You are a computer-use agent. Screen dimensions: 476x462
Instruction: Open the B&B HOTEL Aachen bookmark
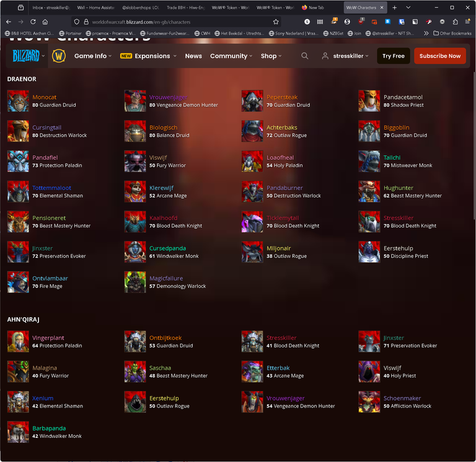click(x=30, y=33)
